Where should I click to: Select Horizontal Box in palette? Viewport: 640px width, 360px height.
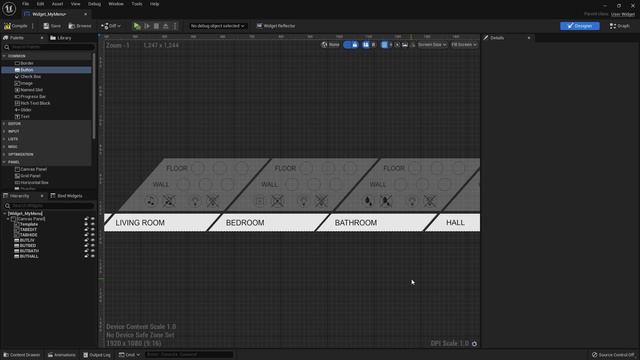click(34, 183)
